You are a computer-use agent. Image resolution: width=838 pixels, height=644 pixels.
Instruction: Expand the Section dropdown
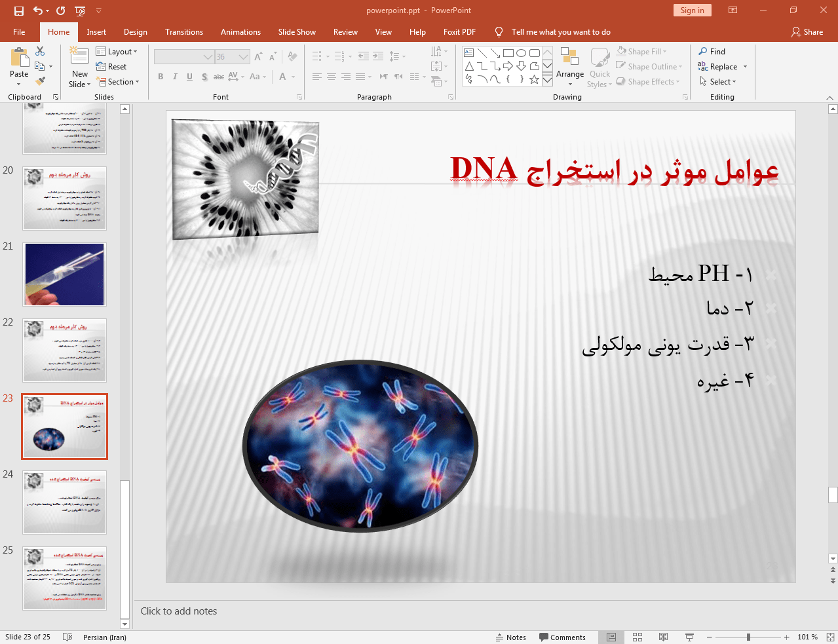pos(118,81)
